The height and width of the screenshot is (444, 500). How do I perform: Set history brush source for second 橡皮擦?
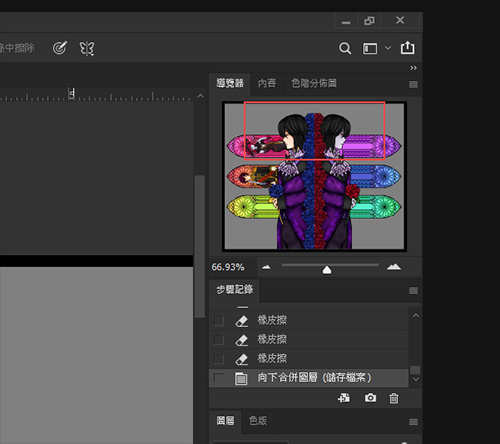tap(218, 340)
